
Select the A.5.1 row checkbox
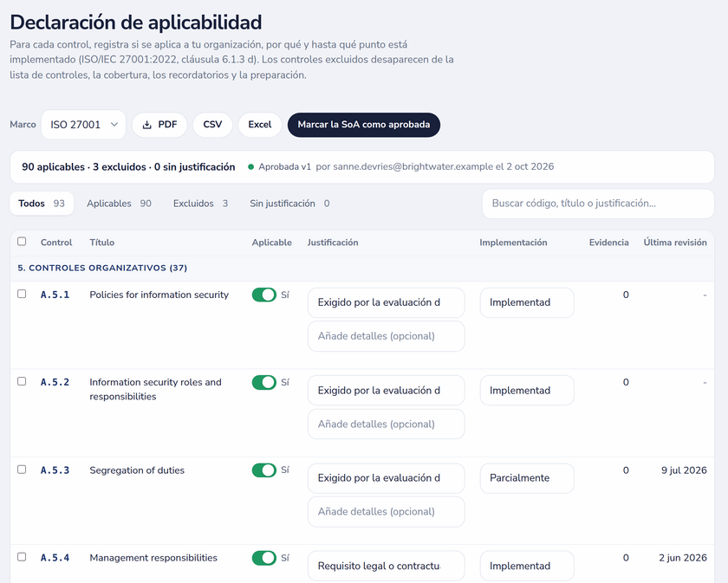pyautogui.click(x=22, y=294)
